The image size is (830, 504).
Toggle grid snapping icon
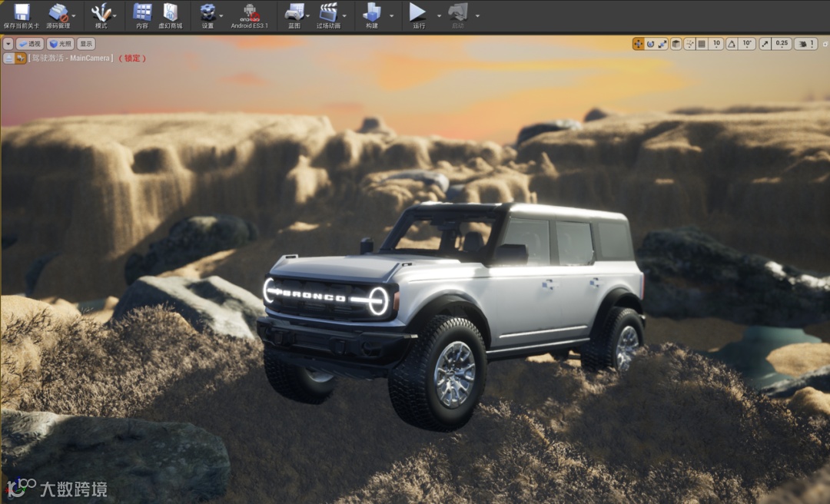(x=702, y=44)
